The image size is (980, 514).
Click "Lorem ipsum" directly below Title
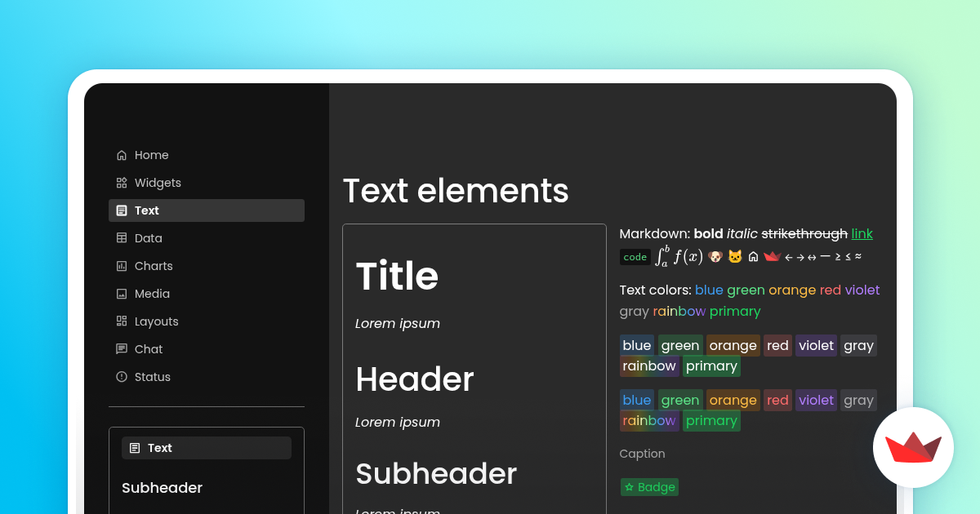click(398, 324)
